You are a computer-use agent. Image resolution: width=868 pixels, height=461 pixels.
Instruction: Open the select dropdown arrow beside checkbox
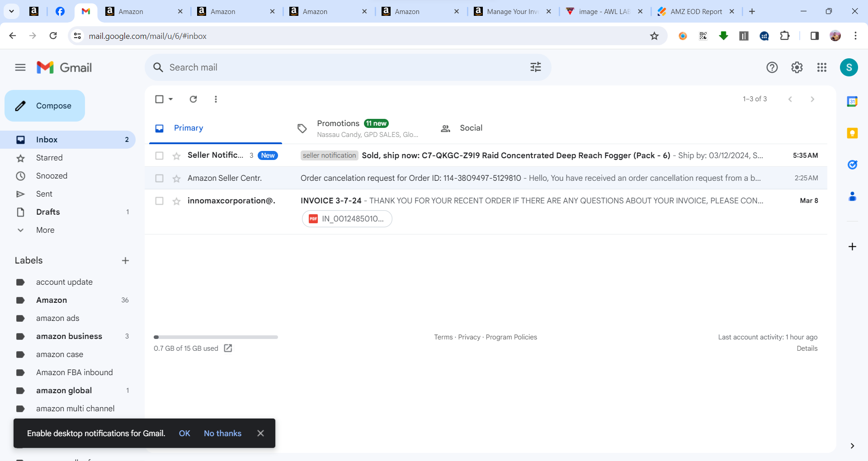coord(171,99)
